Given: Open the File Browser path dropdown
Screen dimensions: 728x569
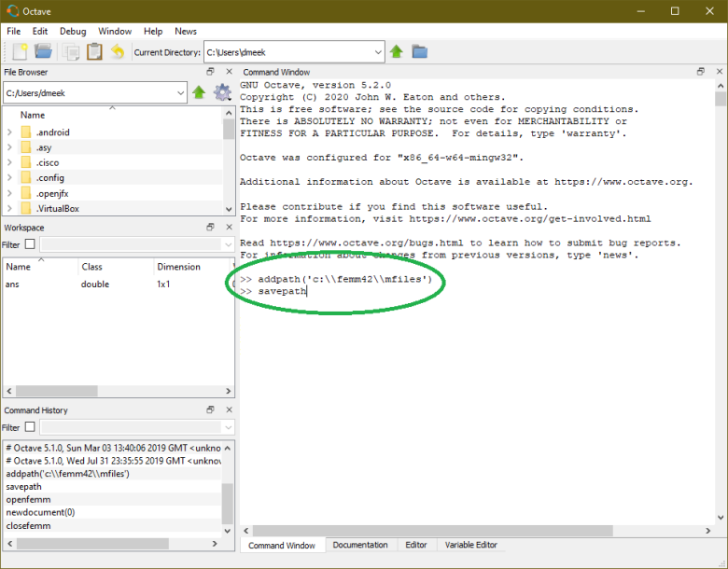Looking at the screenshot, I should (181, 93).
